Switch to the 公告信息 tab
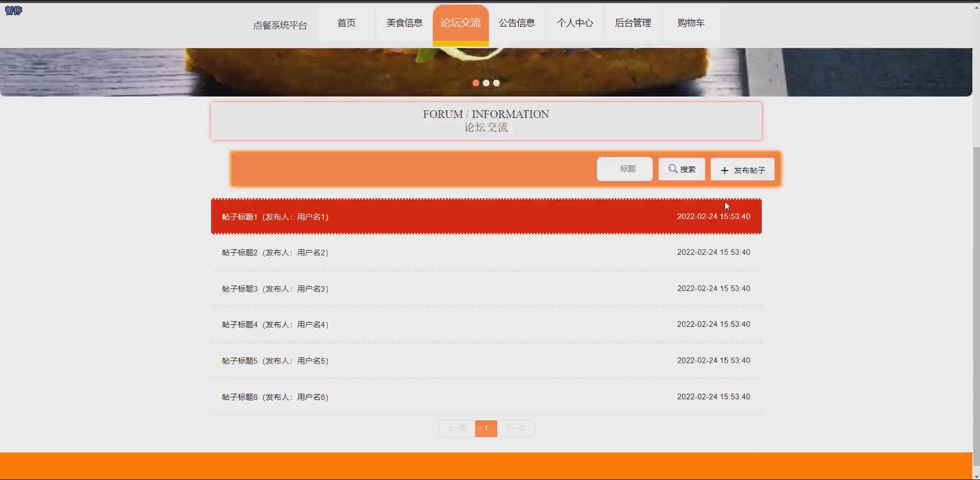This screenshot has height=480, width=980. coord(518,23)
